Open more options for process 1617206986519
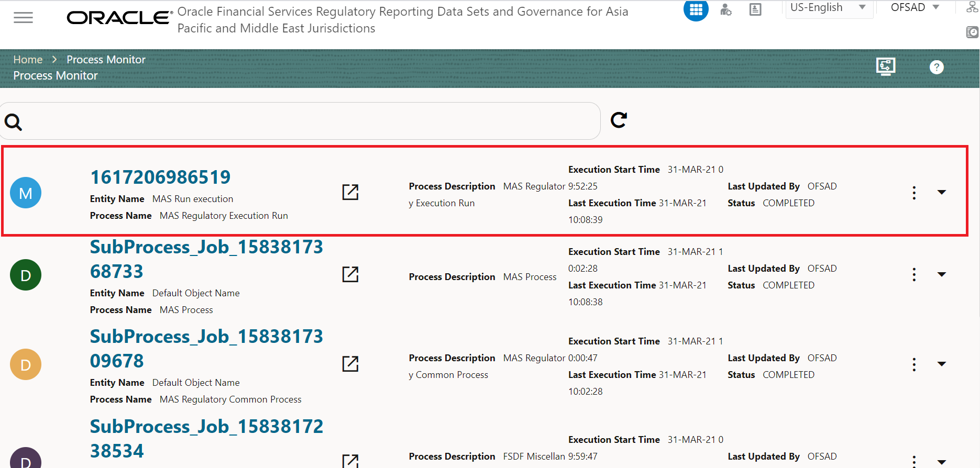 pyautogui.click(x=914, y=193)
